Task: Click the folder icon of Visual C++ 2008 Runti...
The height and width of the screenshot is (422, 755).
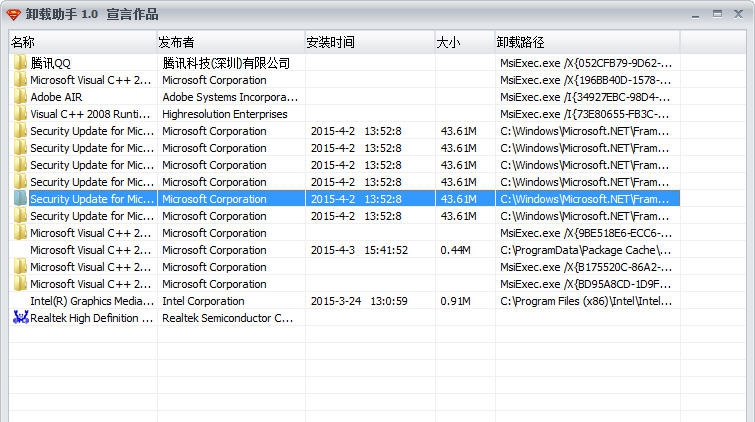Action: click(x=20, y=114)
